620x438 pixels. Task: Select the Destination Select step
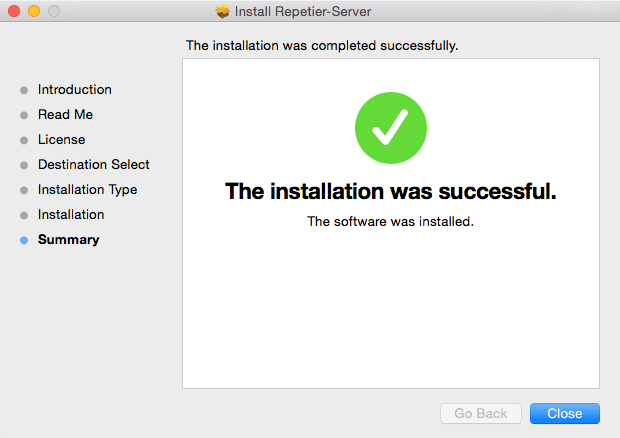[94, 165]
